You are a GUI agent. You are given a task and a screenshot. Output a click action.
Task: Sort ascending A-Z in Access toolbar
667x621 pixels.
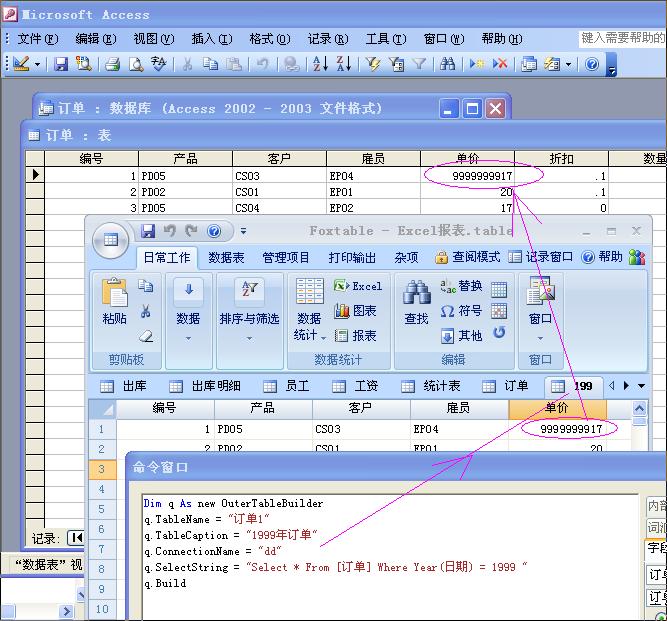pyautogui.click(x=320, y=64)
